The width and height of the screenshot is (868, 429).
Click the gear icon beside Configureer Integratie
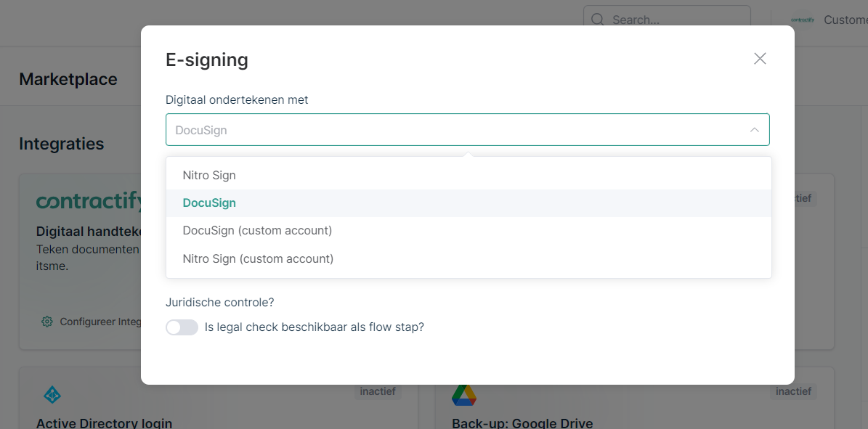pyautogui.click(x=47, y=322)
